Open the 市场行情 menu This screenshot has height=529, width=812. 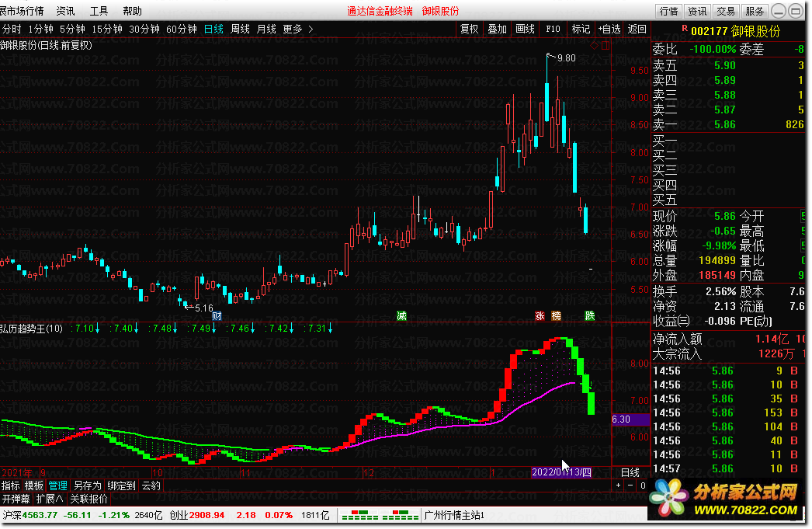pyautogui.click(x=23, y=11)
